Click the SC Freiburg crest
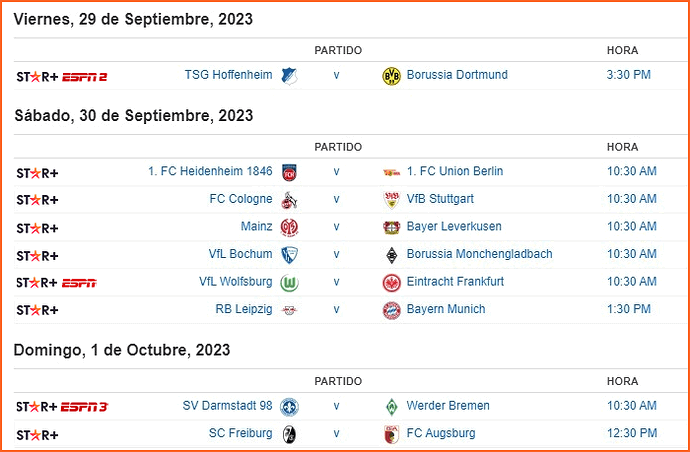 pyautogui.click(x=289, y=434)
